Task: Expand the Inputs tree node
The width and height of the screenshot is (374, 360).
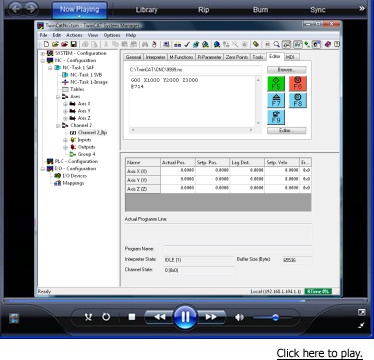Action: point(65,140)
